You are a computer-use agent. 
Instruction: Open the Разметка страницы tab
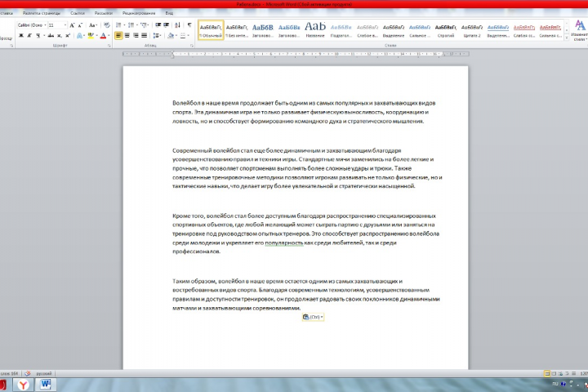coord(42,13)
